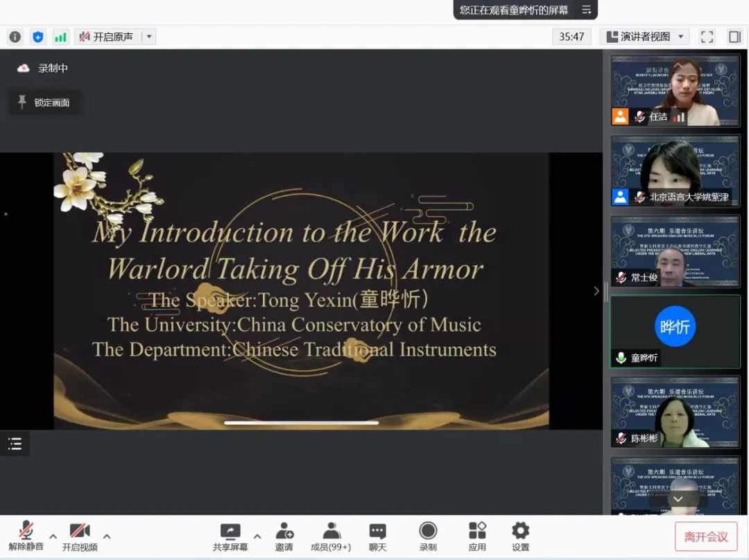Select 常士俊's video thumbnail
This screenshot has height=560, width=749.
pyautogui.click(x=675, y=251)
